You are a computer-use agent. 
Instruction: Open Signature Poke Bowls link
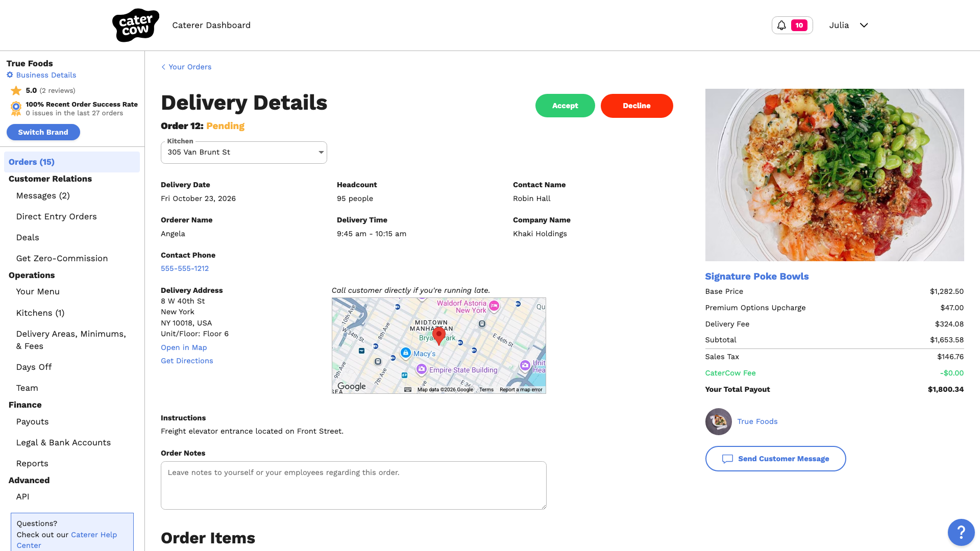coord(757,276)
